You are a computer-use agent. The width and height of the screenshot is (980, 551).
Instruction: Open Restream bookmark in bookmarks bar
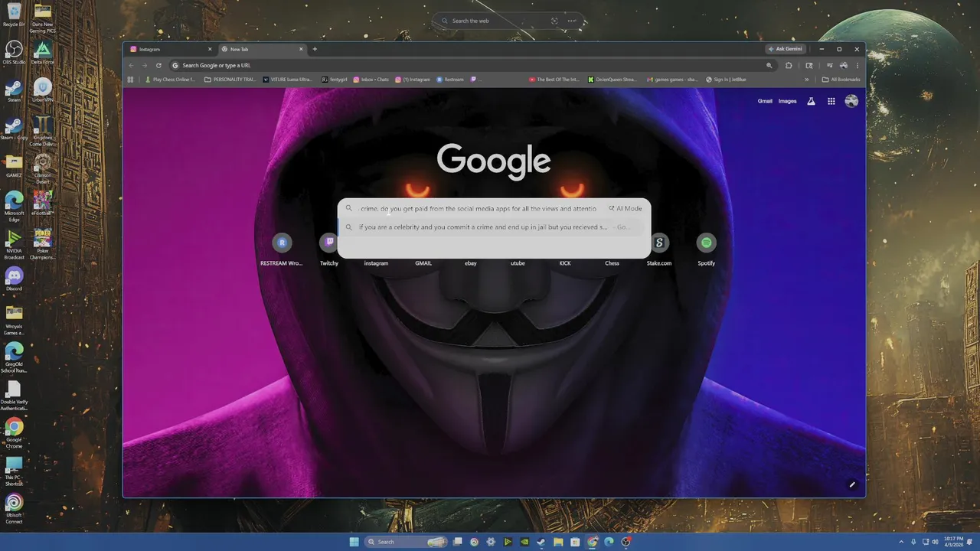(450, 80)
